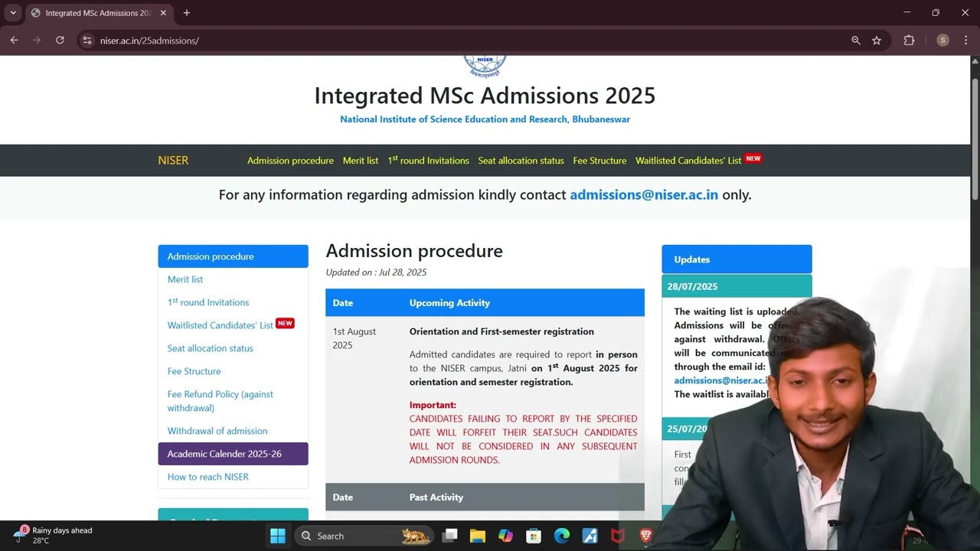Click the admissions@niser.ac.in link in Updates panel
The width and height of the screenshot is (980, 551).
(720, 380)
